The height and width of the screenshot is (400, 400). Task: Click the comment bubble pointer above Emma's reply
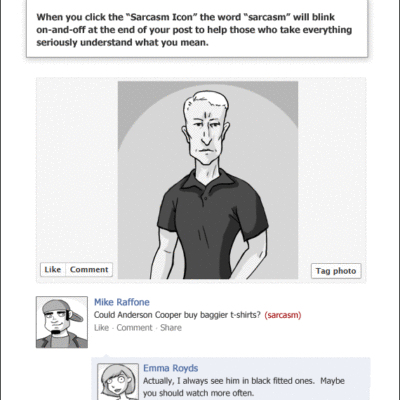point(106,356)
